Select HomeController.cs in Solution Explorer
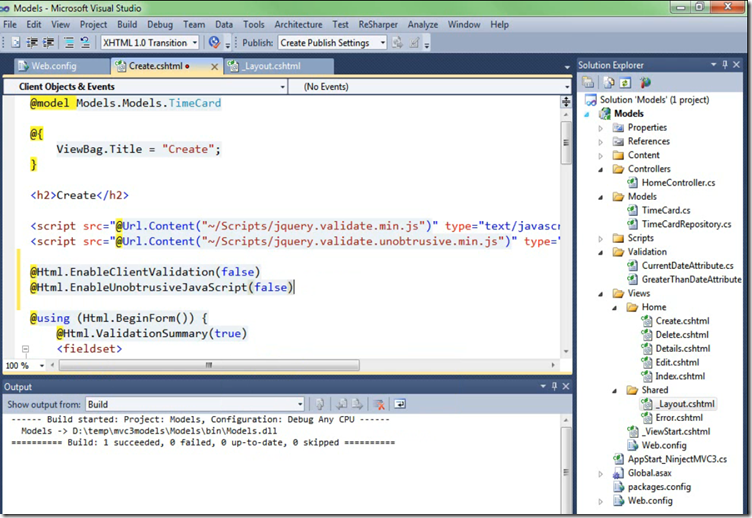This screenshot has height=518, width=752. (678, 183)
